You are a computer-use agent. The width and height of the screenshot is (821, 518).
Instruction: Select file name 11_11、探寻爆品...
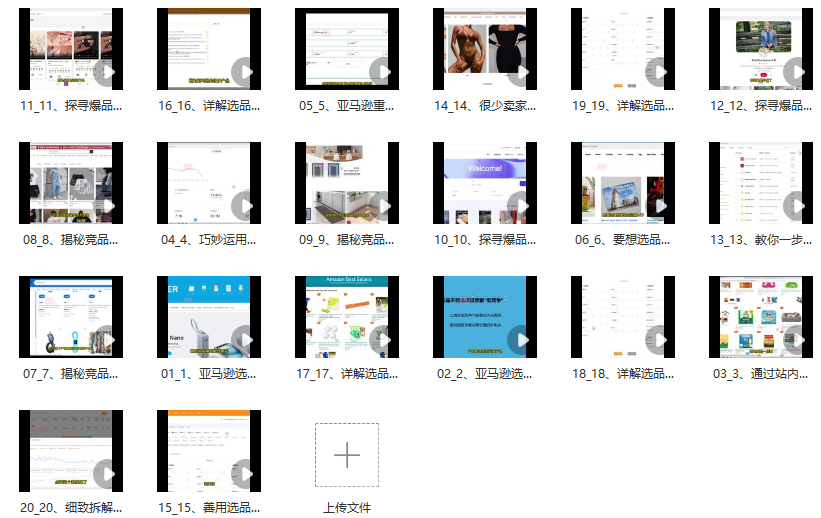pyautogui.click(x=71, y=106)
